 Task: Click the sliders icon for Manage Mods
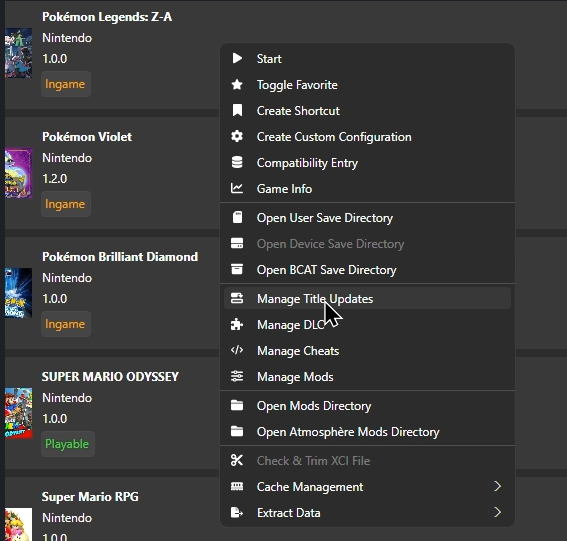click(237, 376)
